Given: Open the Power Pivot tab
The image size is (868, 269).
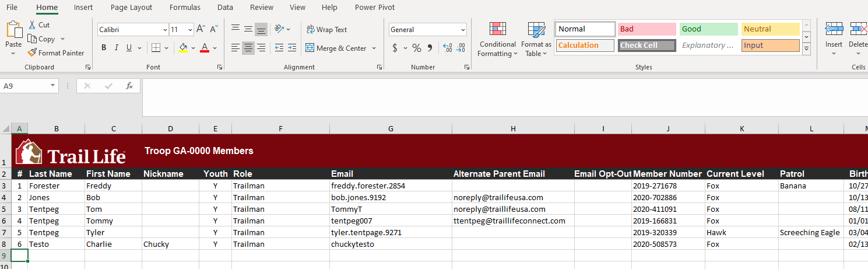Looking at the screenshot, I should tap(375, 8).
